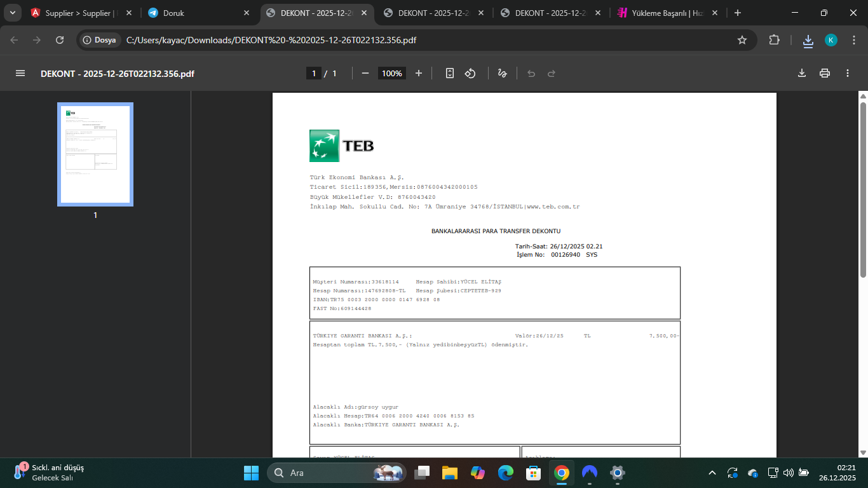
Task: Click the fit to page icon
Action: click(x=450, y=73)
